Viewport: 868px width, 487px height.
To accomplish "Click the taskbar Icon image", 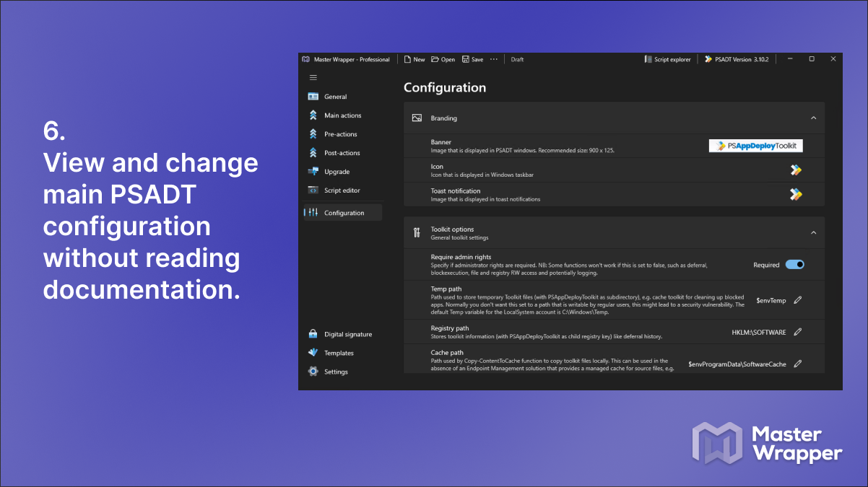I will click(795, 170).
